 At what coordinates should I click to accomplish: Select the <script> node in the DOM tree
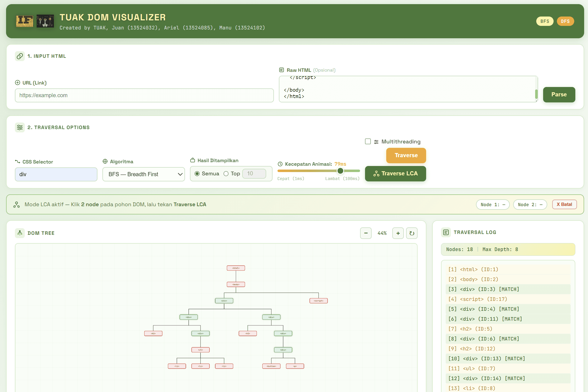click(x=318, y=301)
